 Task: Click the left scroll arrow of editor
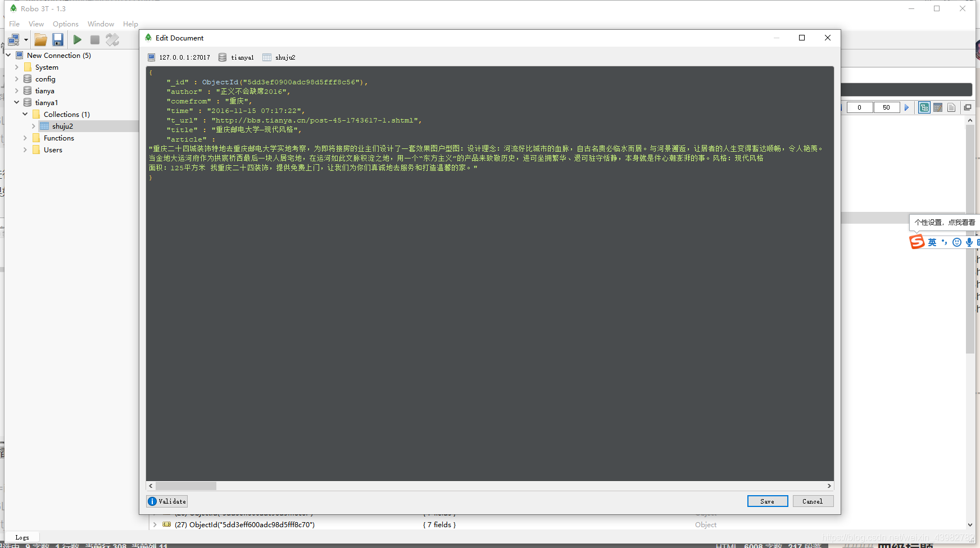click(151, 486)
